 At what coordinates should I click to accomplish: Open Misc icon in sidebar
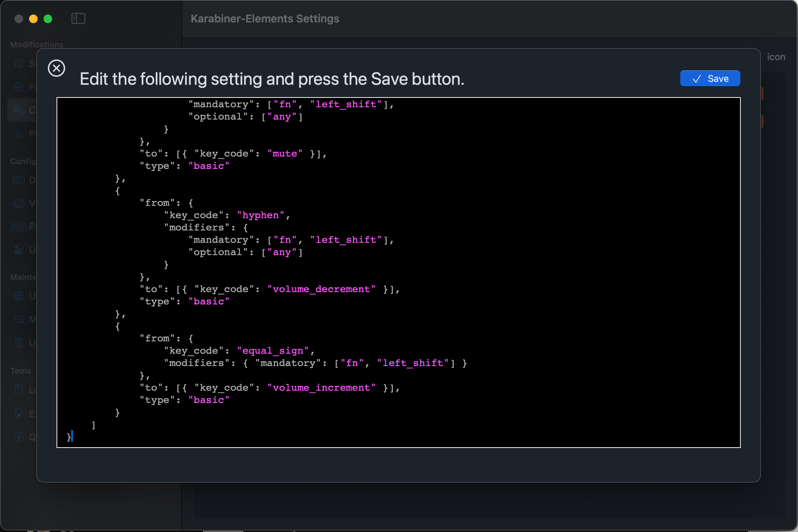(19, 319)
